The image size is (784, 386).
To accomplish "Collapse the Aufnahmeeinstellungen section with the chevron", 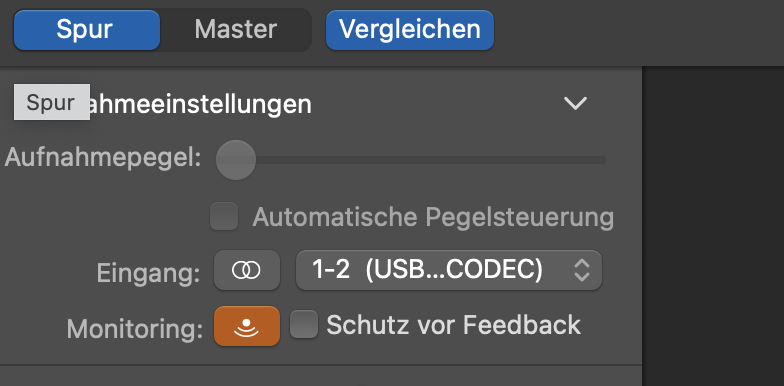I will click(x=575, y=104).
